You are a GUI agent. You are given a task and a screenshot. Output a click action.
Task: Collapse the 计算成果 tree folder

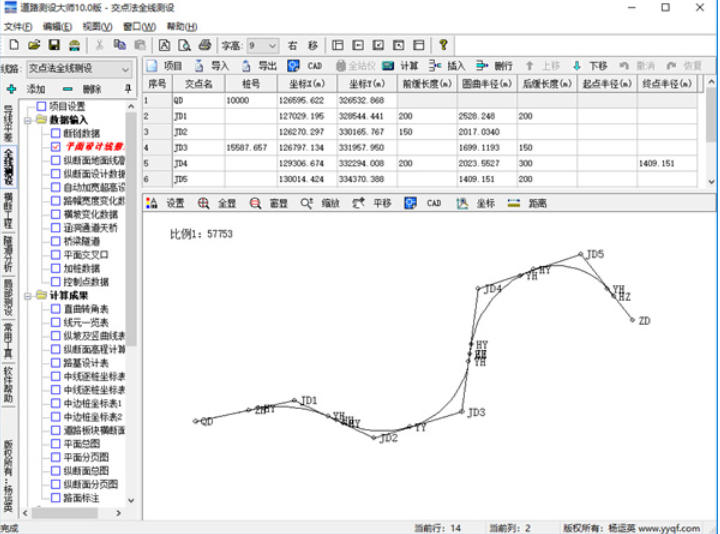coord(28,296)
